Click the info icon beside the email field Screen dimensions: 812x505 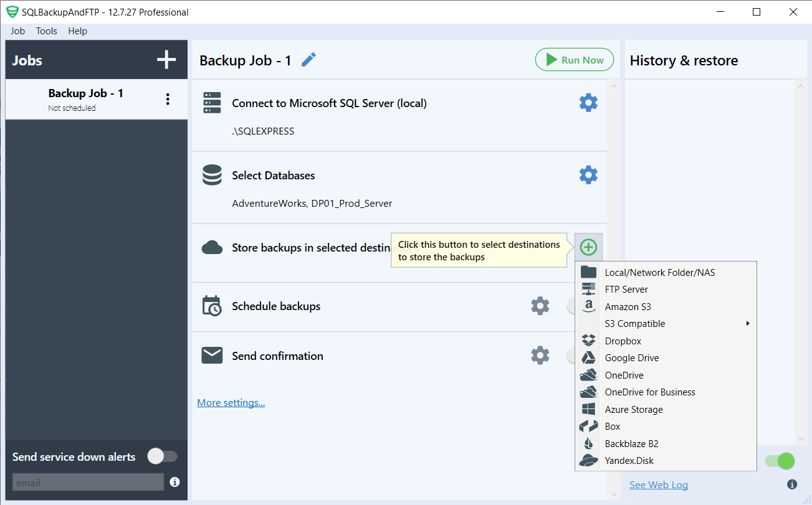pyautogui.click(x=174, y=481)
